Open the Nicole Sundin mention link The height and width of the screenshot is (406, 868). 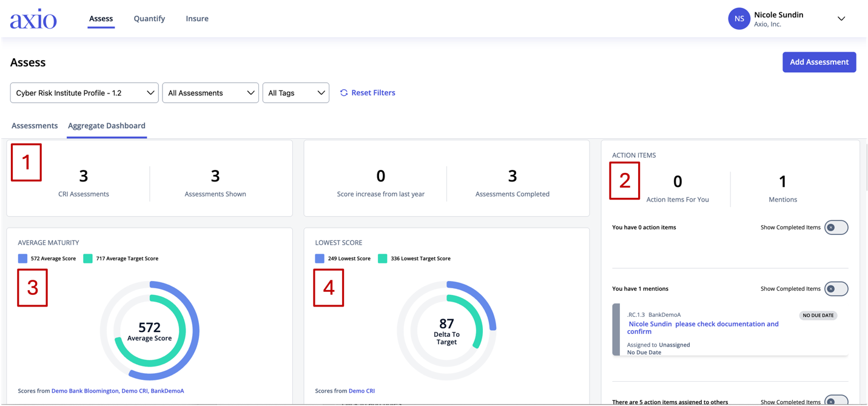click(x=650, y=324)
